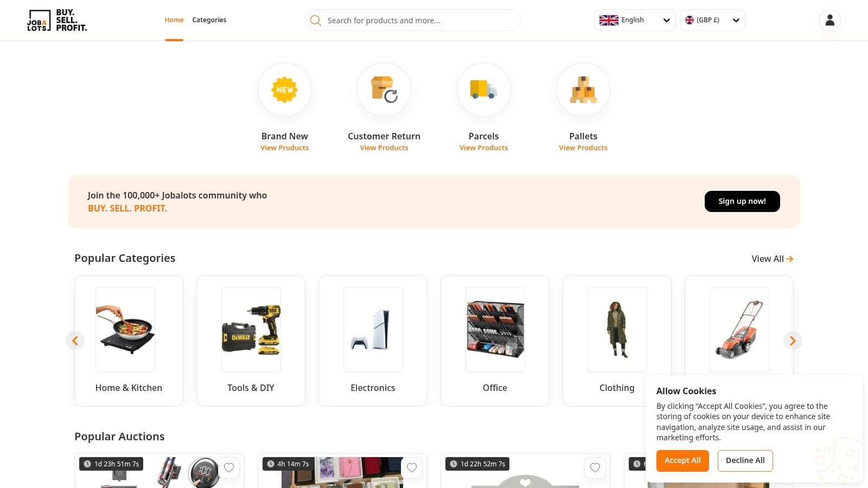
Task: Open the Categories menu item
Action: (209, 20)
